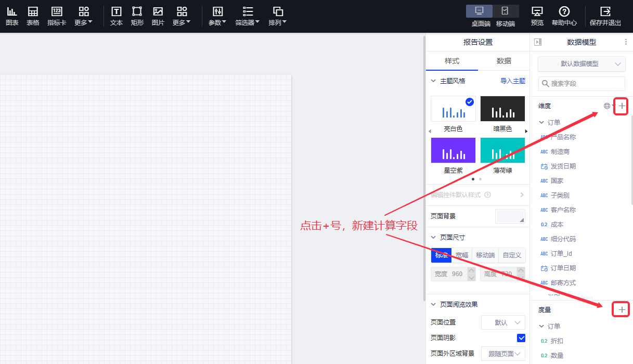Viewport: 633px width, 364px height.
Task: Insert a 图片 image component
Action: (x=158, y=16)
